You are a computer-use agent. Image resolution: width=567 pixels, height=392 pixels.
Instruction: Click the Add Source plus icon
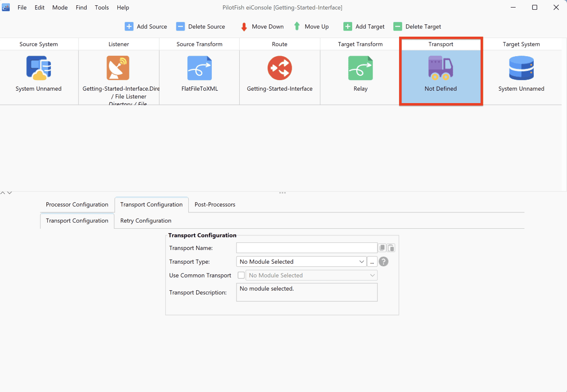(129, 27)
